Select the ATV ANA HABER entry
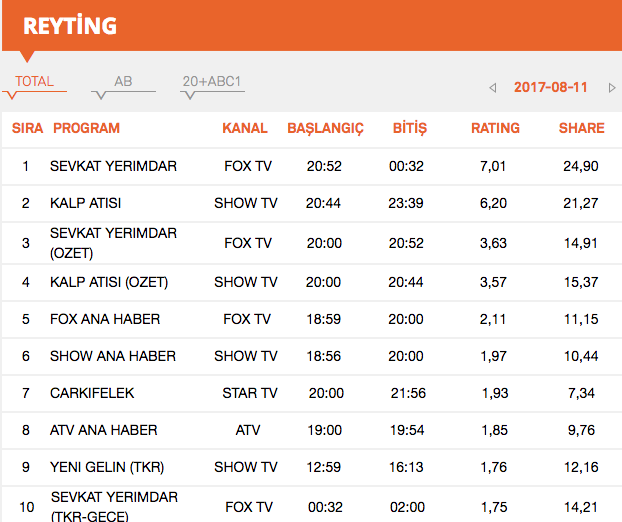Image resolution: width=622 pixels, height=522 pixels. pyautogui.click(x=104, y=430)
